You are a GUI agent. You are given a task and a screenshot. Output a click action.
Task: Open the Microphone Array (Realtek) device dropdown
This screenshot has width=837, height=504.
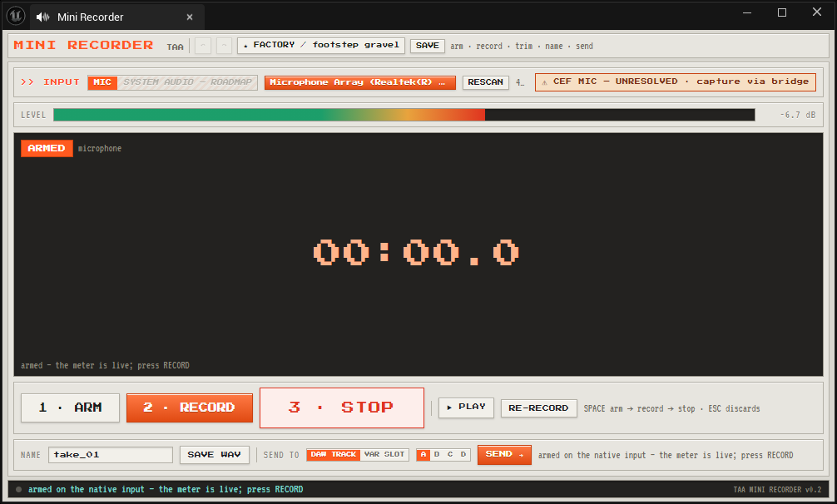[360, 82]
